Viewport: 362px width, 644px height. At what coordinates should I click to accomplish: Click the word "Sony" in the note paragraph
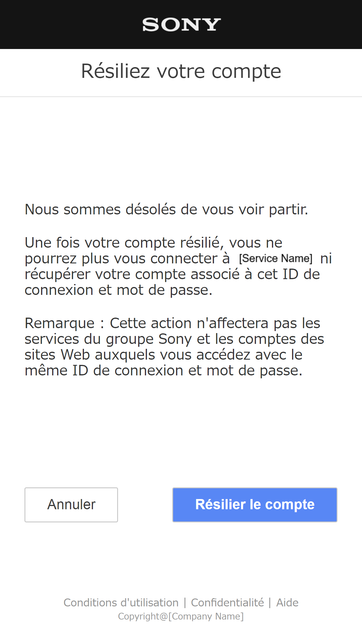click(175, 339)
